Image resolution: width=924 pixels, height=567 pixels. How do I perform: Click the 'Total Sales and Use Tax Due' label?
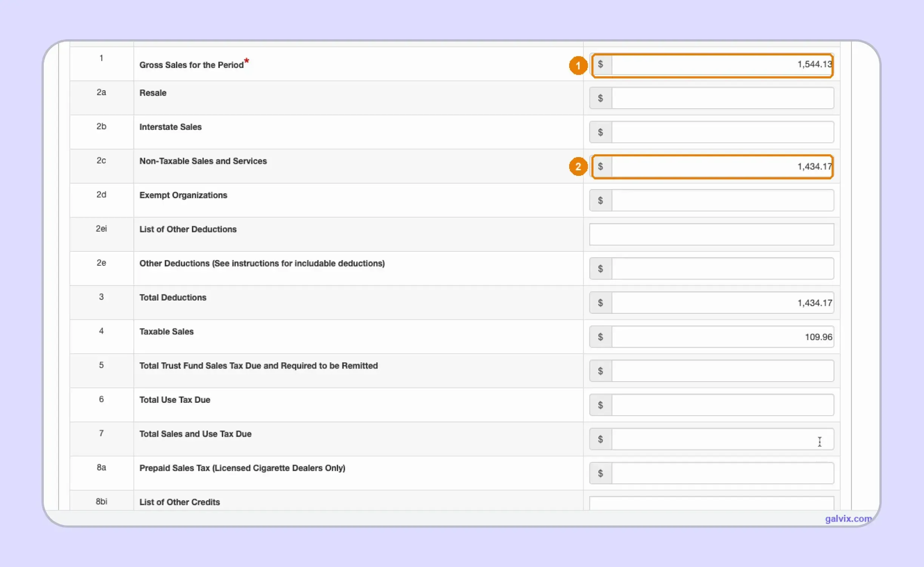point(195,434)
